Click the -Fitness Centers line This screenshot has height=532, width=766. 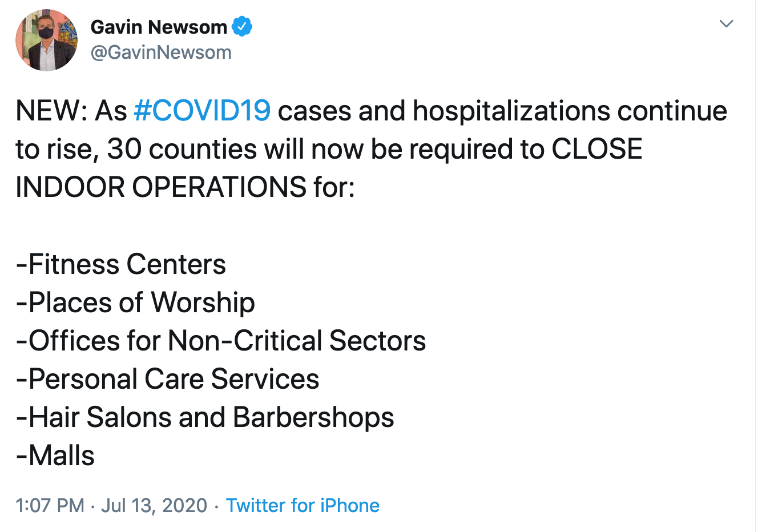click(121, 264)
